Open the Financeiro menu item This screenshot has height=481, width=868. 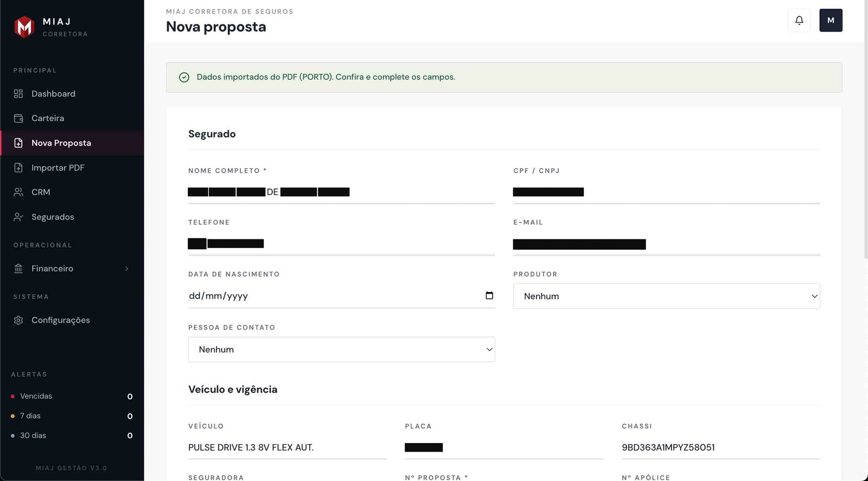[x=52, y=269]
